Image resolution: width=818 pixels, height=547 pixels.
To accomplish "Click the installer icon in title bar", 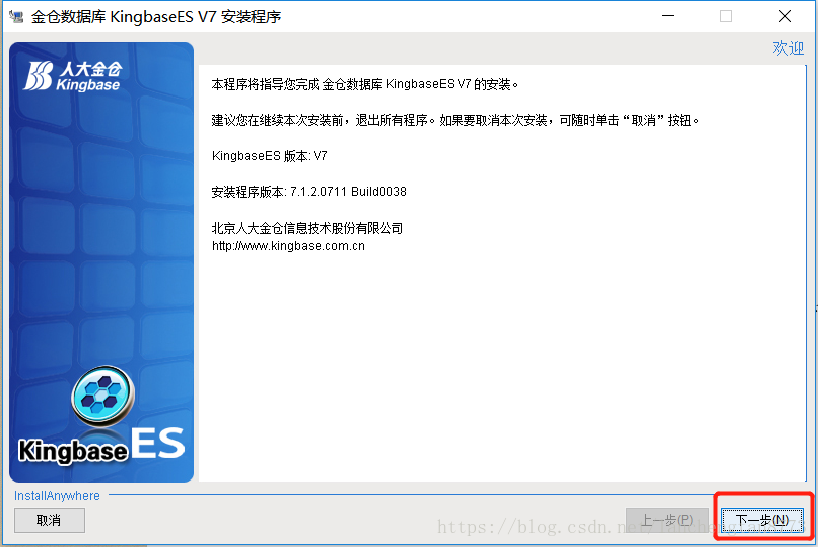I will (x=16, y=17).
